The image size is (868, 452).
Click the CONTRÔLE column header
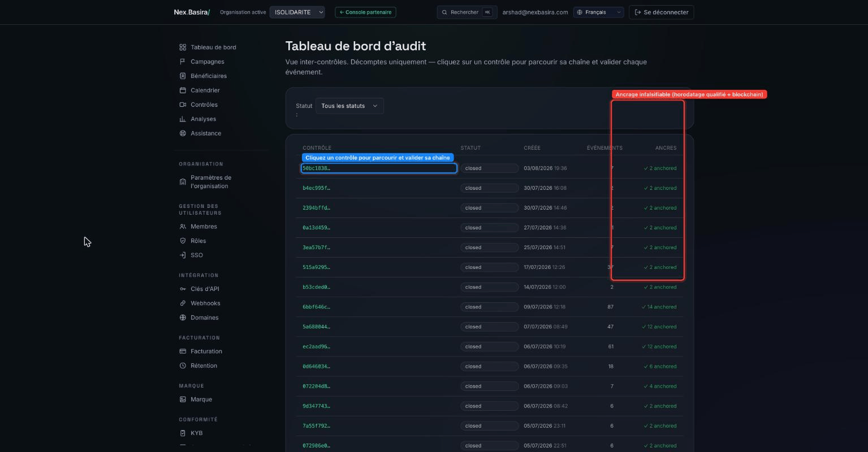317,148
